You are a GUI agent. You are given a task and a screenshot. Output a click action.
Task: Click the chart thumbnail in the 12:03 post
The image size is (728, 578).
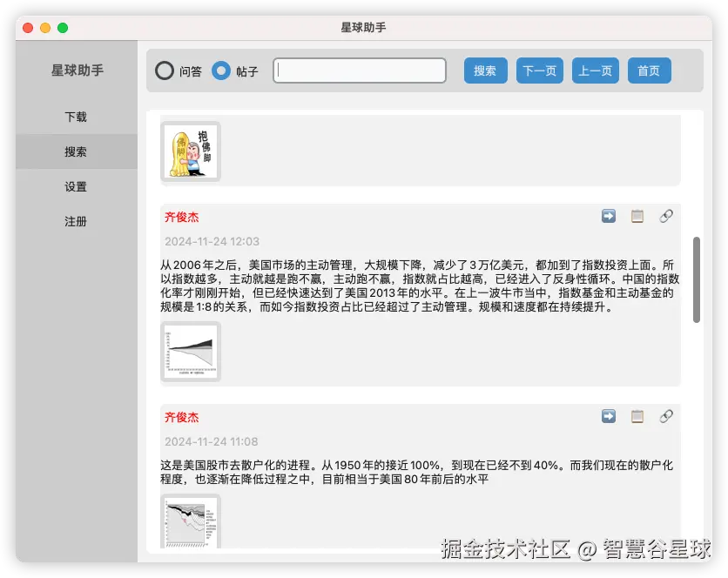pos(190,352)
